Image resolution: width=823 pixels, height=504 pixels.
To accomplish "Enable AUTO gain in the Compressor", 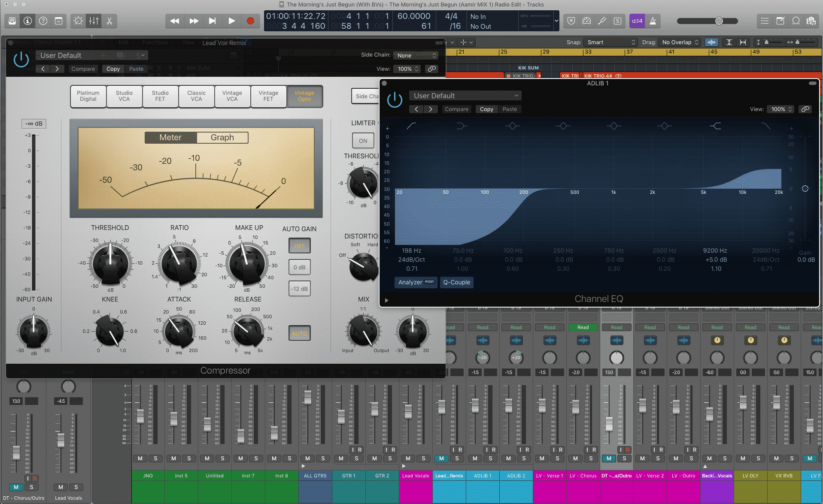I will pyautogui.click(x=299, y=333).
